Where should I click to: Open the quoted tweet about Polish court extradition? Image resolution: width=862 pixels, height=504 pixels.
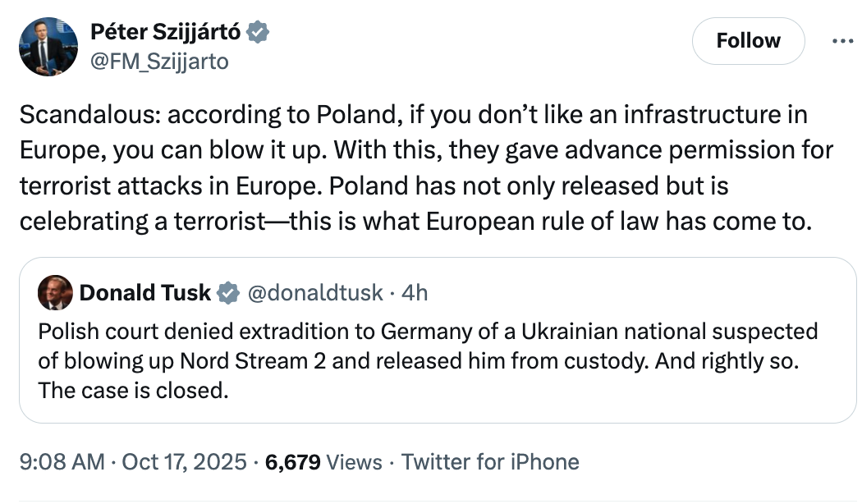[427, 360]
